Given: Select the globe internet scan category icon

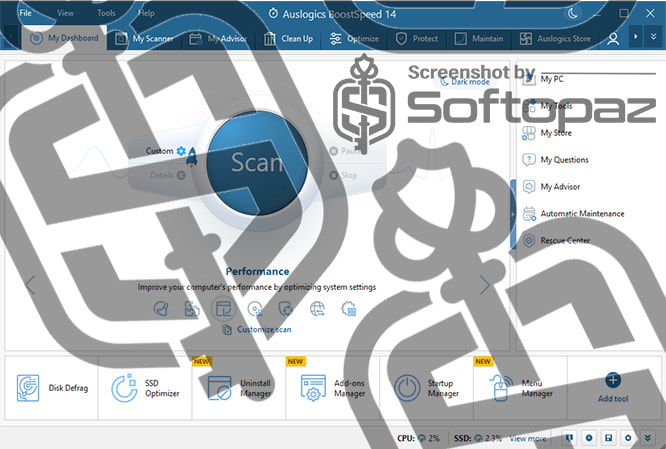Looking at the screenshot, I should tap(317, 309).
